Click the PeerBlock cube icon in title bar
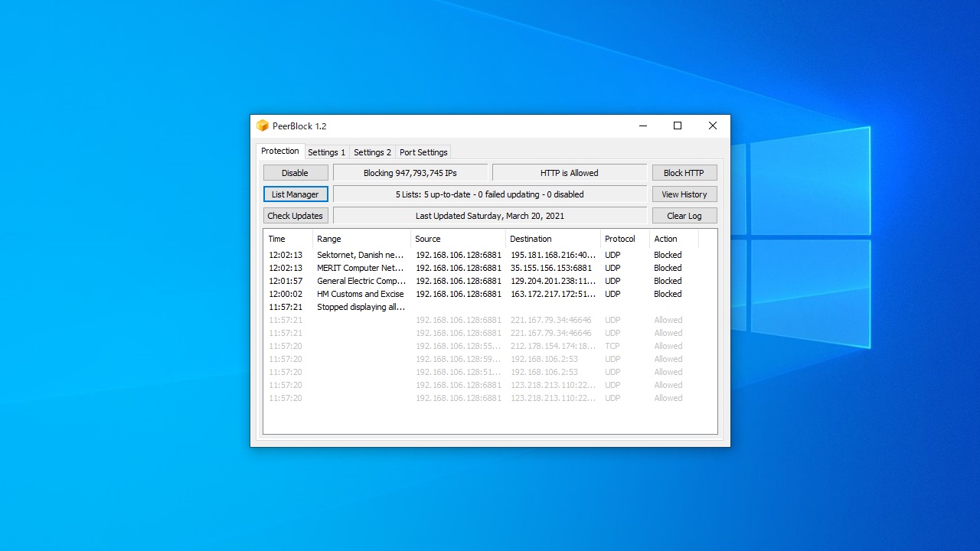This screenshot has height=551, width=980. (x=263, y=126)
